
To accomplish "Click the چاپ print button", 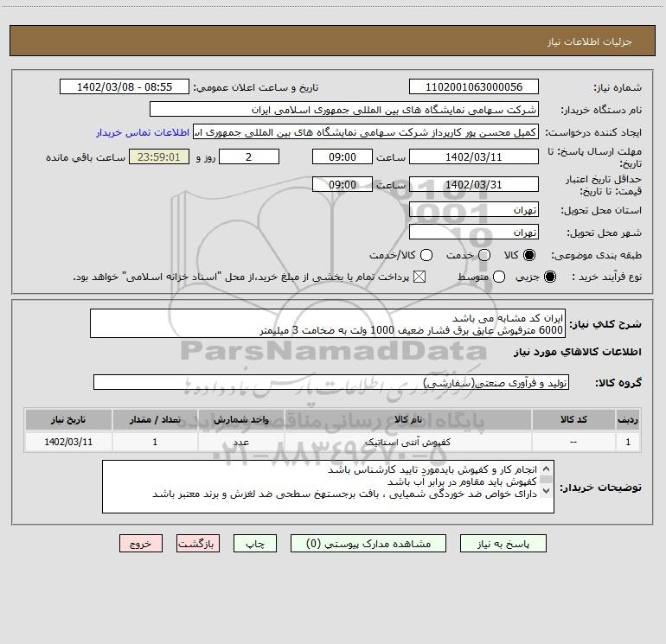I will pyautogui.click(x=255, y=544).
